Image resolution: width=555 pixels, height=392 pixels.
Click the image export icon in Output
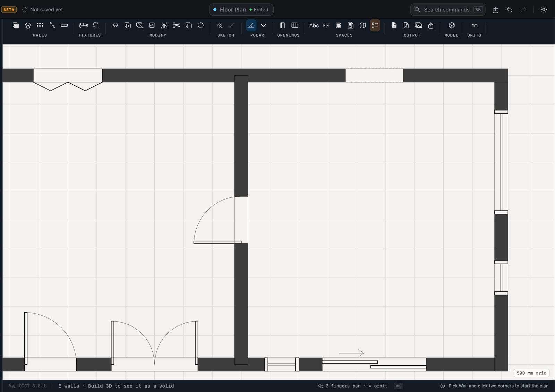(418, 25)
